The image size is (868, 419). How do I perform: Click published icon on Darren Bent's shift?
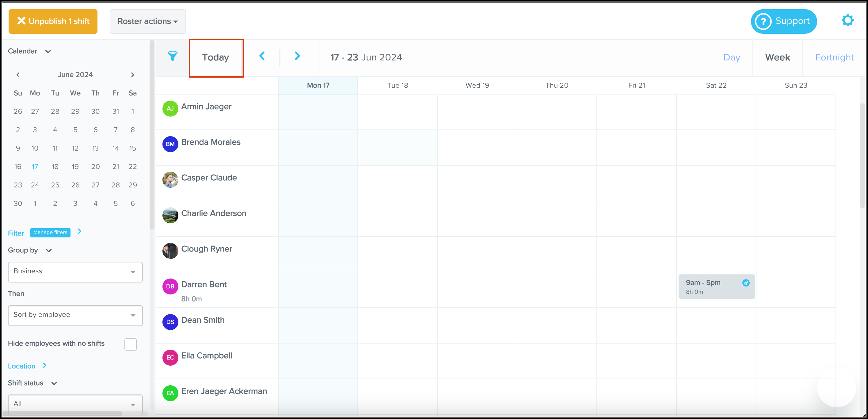click(746, 283)
